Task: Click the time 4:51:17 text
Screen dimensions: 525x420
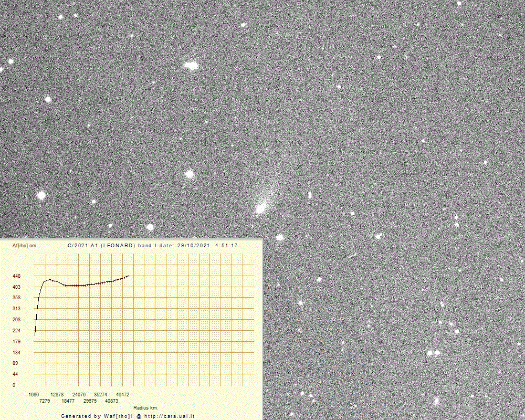Action: pyautogui.click(x=226, y=245)
